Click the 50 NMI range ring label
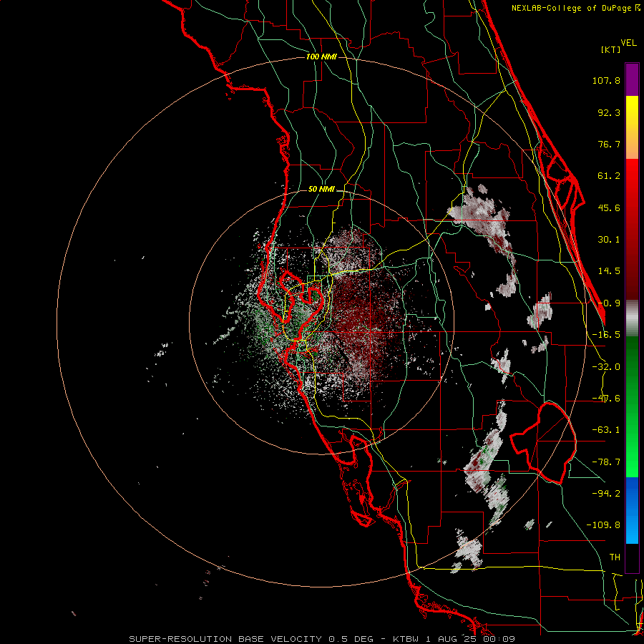 click(321, 190)
